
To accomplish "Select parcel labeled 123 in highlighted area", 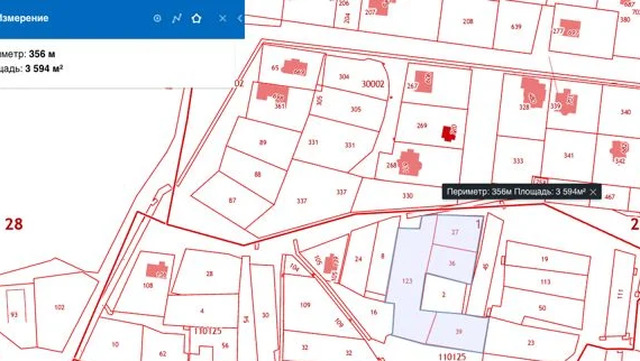I will point(407,281).
